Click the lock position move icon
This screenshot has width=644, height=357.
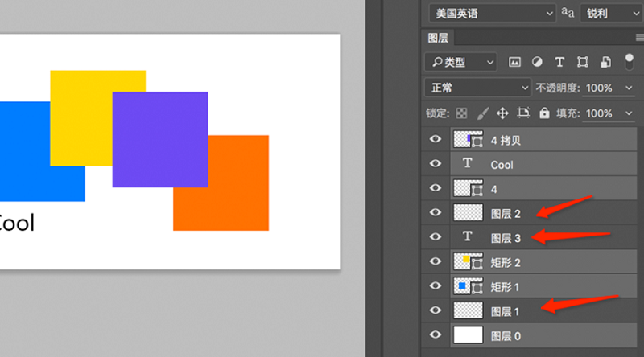503,113
